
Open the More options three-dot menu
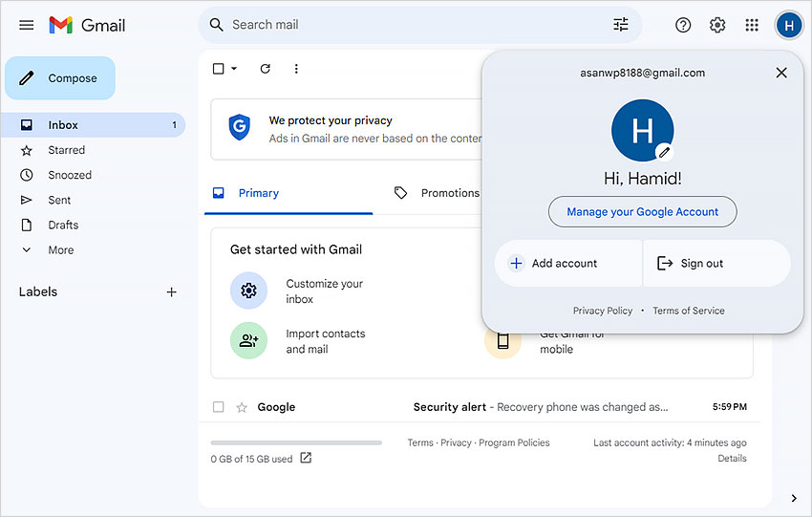pyautogui.click(x=296, y=69)
